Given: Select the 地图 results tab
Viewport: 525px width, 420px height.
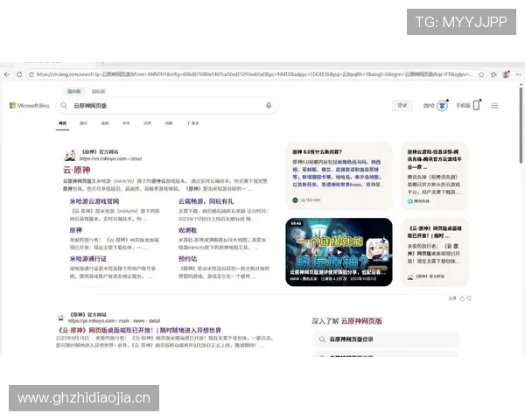Looking at the screenshot, I should point(169,123).
